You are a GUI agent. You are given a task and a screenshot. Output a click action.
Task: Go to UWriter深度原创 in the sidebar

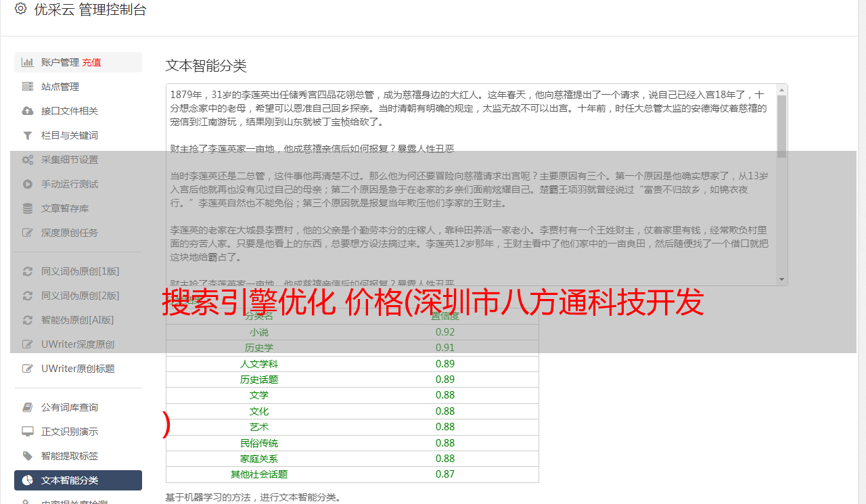[x=78, y=344]
